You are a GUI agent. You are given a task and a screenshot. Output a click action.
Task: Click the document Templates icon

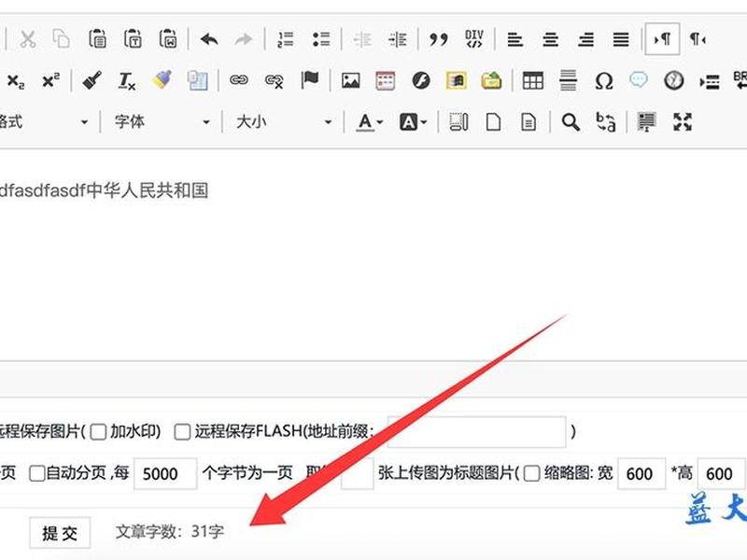(x=529, y=122)
